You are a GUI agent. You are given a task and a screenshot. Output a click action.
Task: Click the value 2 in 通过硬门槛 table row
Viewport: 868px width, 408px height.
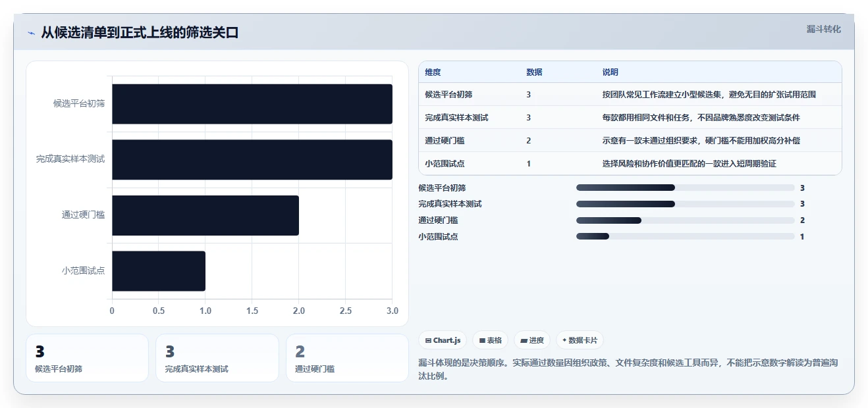(529, 141)
